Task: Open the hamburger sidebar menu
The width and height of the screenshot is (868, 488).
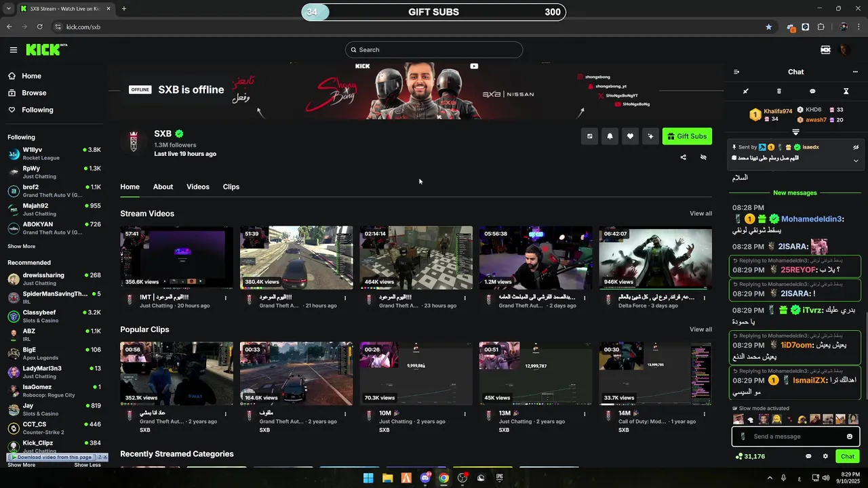Action: pyautogui.click(x=14, y=49)
